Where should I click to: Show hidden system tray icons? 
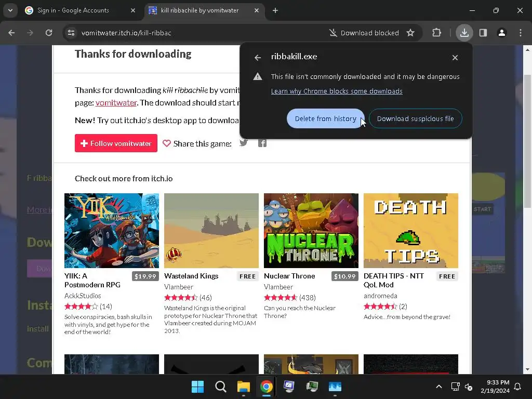pos(438,387)
